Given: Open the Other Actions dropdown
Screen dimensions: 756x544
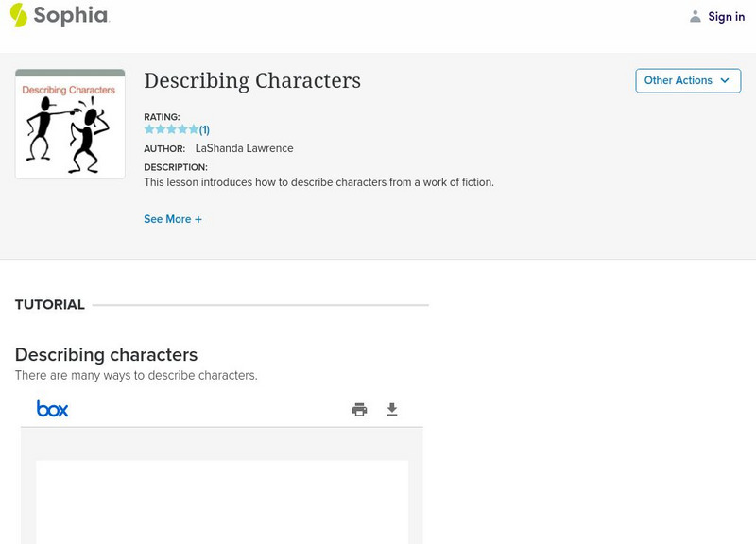Looking at the screenshot, I should (x=687, y=80).
